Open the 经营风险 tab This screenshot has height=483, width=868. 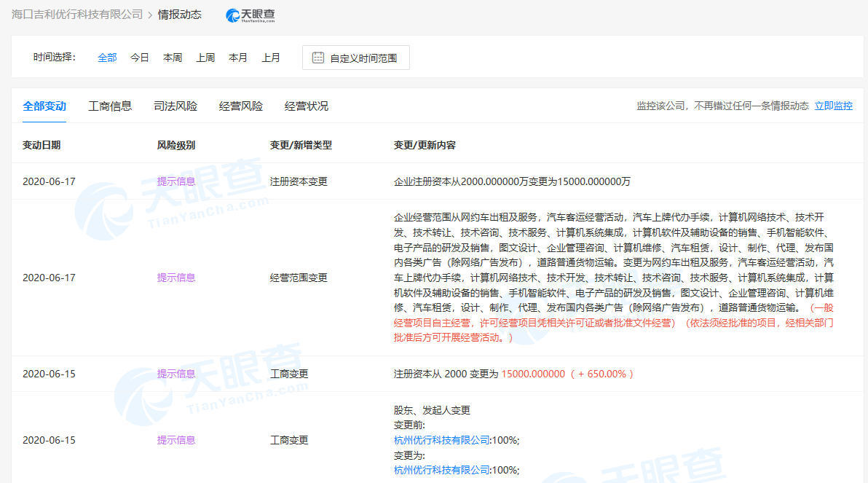pos(241,106)
